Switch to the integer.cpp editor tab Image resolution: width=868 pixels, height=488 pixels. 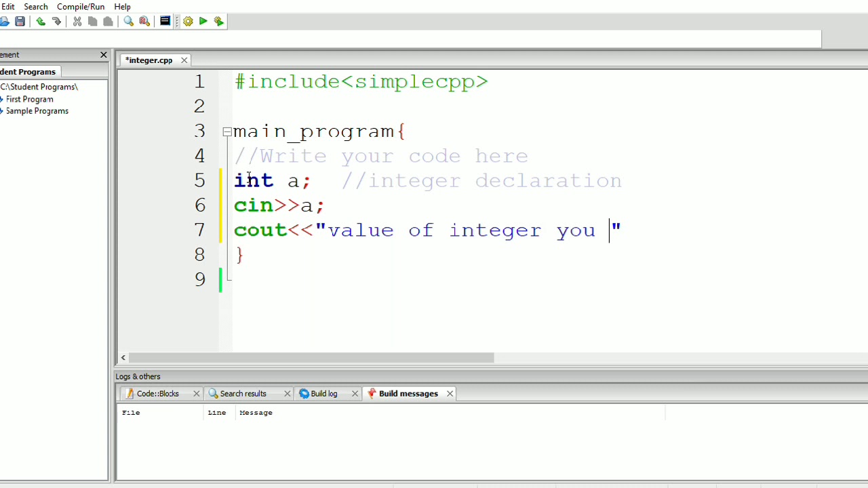point(149,60)
